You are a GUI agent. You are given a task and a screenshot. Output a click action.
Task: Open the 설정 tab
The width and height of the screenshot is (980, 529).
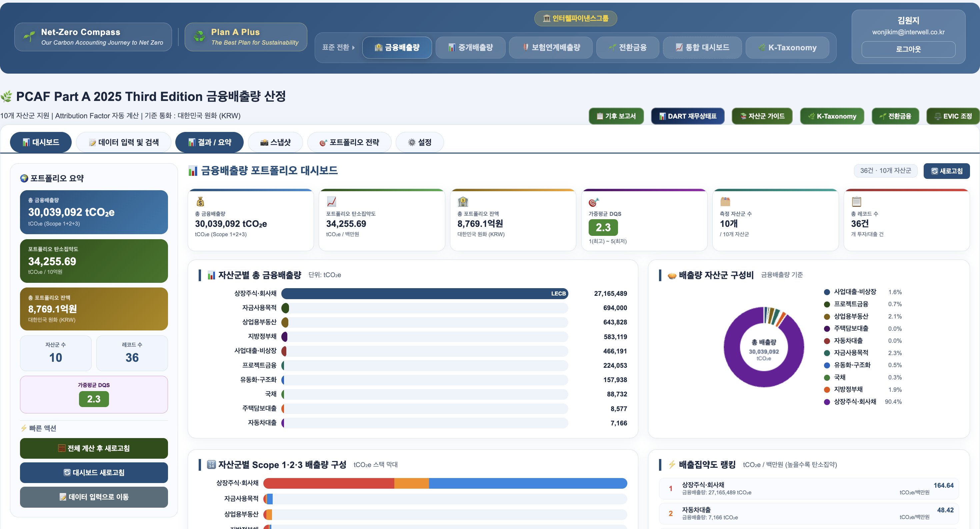(x=420, y=142)
